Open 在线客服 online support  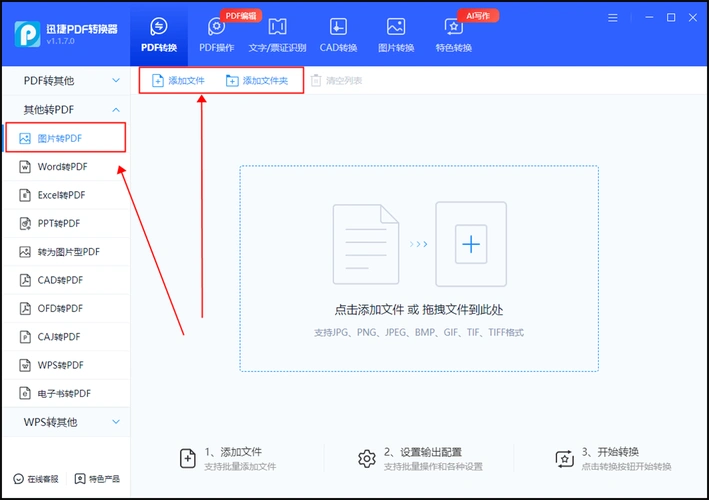(36, 479)
